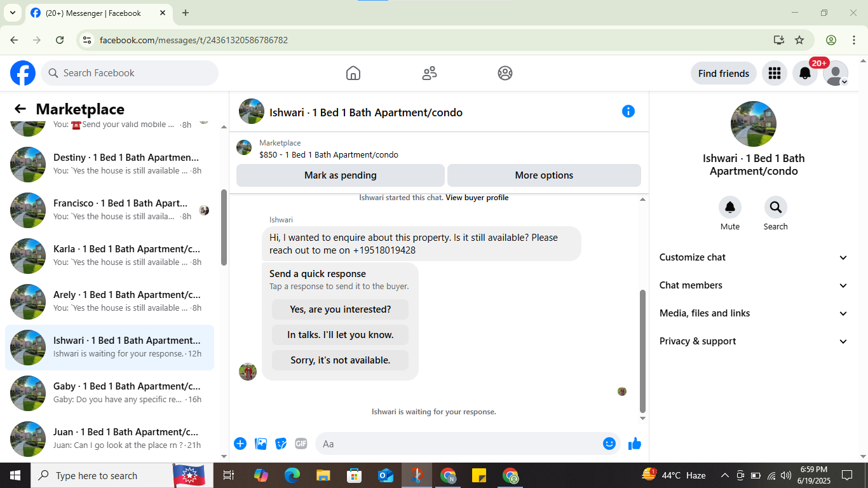Click the chat scrollbar down arrow
This screenshot has width=868, height=488.
point(642,418)
